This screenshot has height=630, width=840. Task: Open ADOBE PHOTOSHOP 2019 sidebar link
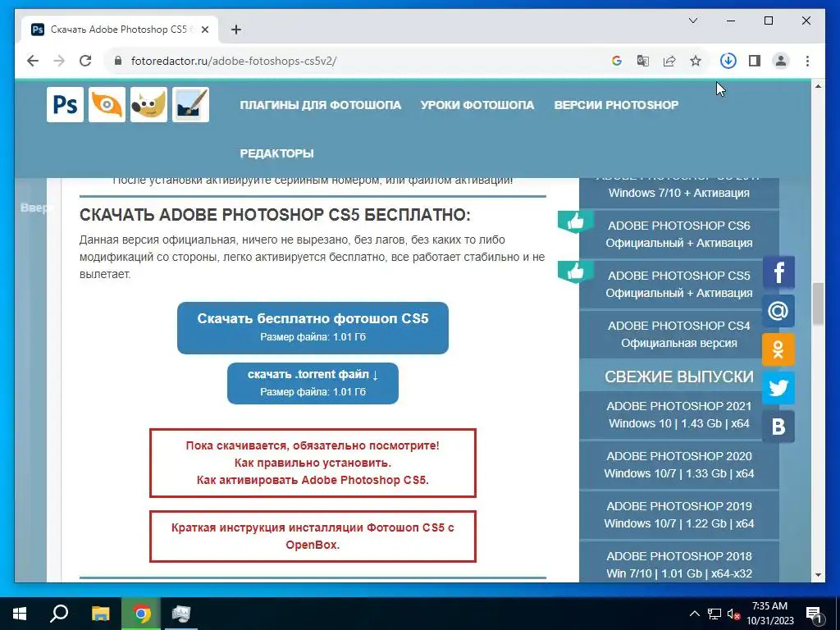click(678, 515)
